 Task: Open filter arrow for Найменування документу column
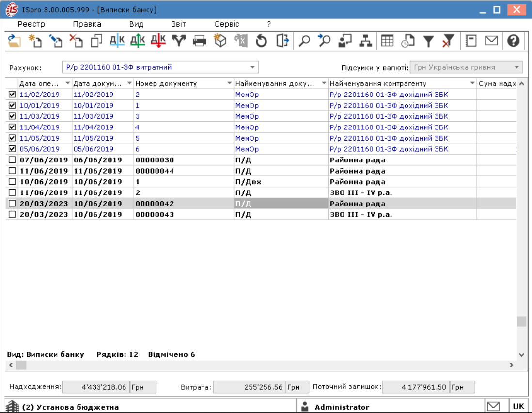(324, 83)
